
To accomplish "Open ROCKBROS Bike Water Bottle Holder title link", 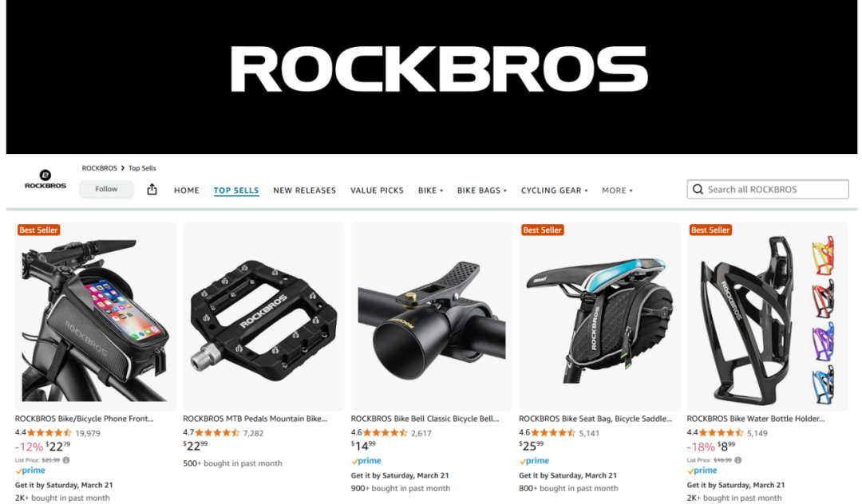I will click(755, 419).
